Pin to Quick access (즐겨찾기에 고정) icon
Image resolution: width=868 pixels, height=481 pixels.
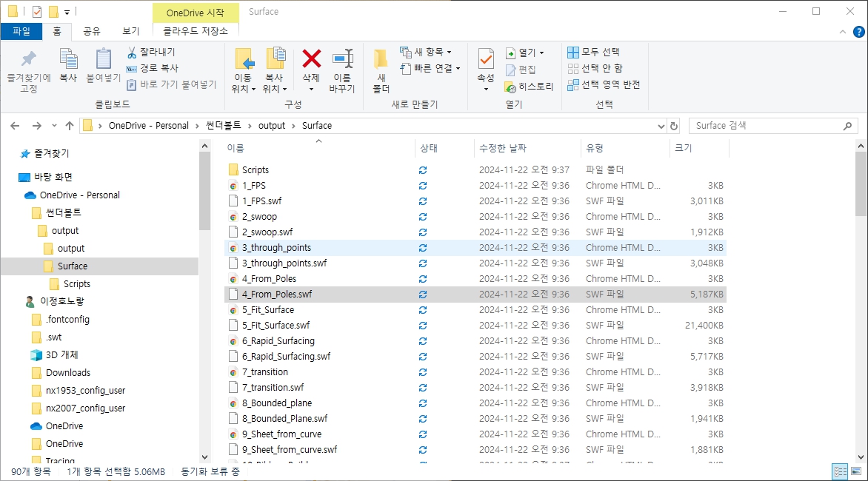pyautogui.click(x=28, y=59)
